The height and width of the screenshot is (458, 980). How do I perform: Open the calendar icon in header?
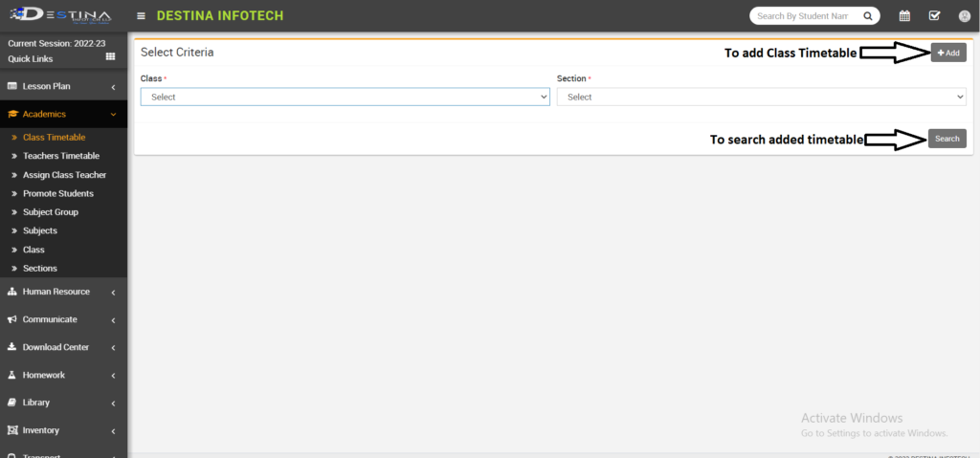click(904, 16)
